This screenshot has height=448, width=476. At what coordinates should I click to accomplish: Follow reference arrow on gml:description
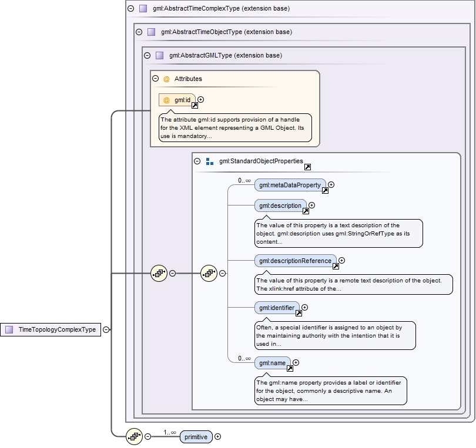pyautogui.click(x=306, y=211)
